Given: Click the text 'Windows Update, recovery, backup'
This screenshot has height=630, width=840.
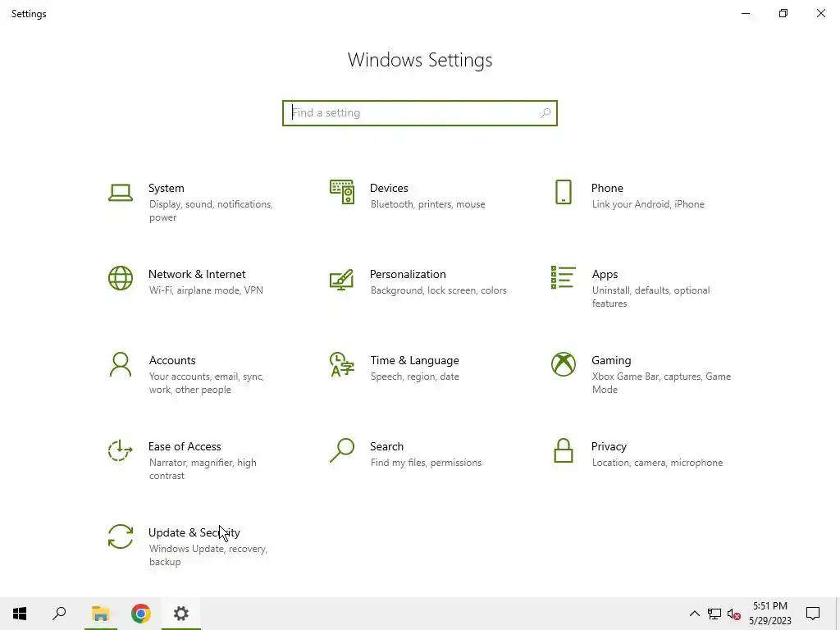Looking at the screenshot, I should [x=208, y=555].
